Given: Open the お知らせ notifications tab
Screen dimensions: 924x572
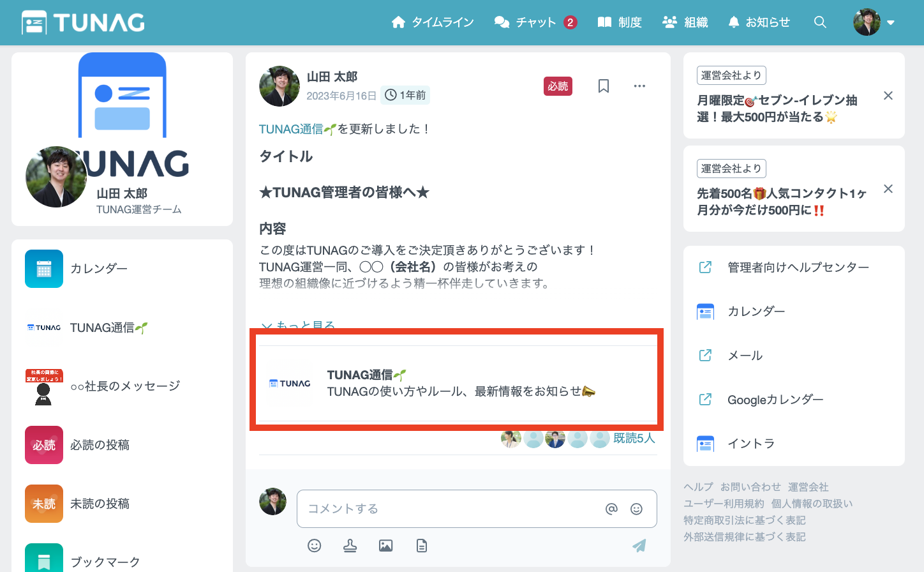Looking at the screenshot, I should pyautogui.click(x=759, y=22).
